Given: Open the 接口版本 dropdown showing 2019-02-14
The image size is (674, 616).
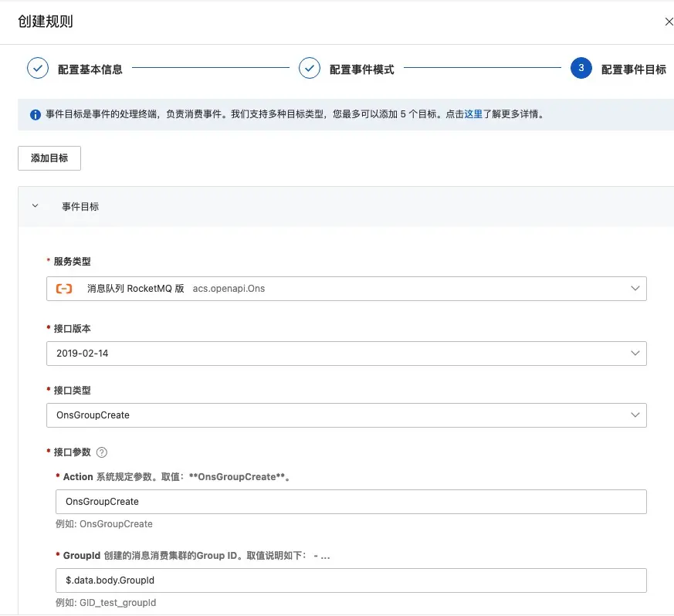Looking at the screenshot, I should click(x=347, y=354).
